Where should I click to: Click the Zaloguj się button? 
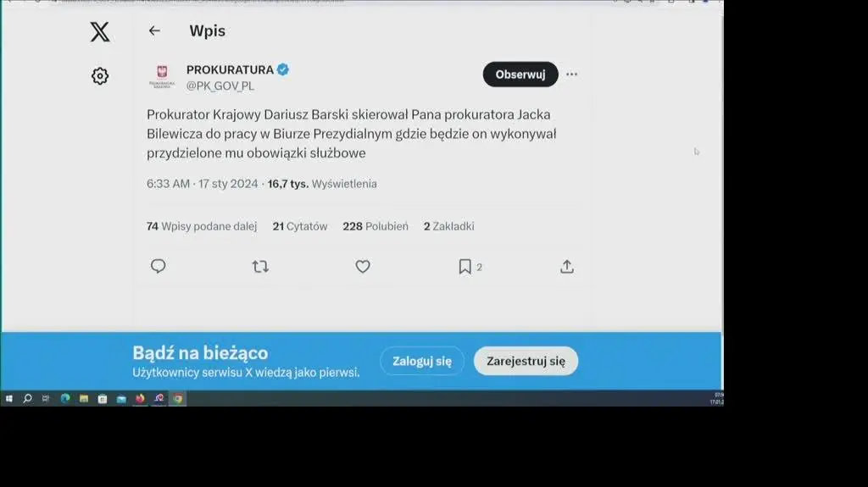pyautogui.click(x=421, y=361)
